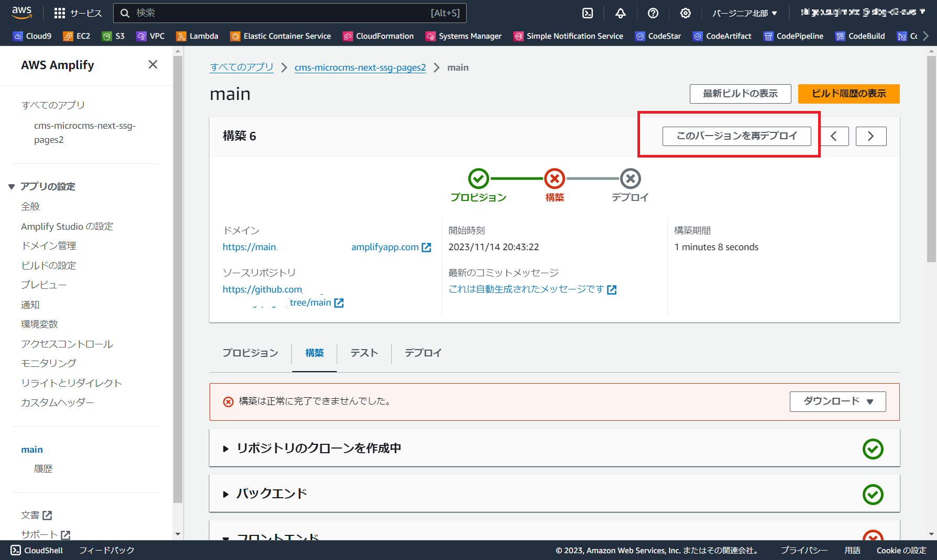
Task: Open the settings gear in top bar
Action: [686, 13]
